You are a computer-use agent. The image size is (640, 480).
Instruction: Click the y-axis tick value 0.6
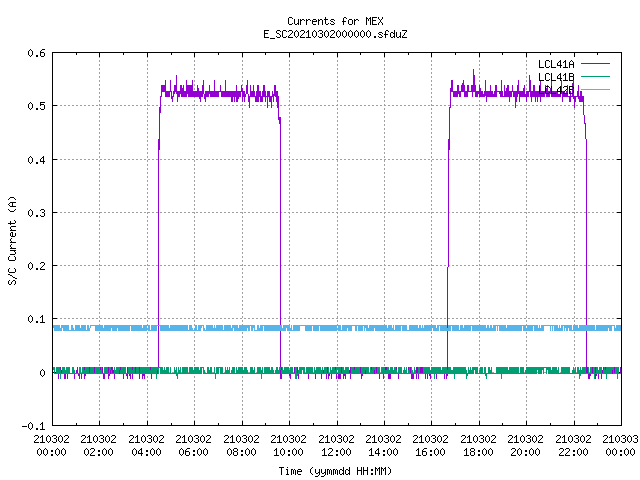pyautogui.click(x=36, y=53)
